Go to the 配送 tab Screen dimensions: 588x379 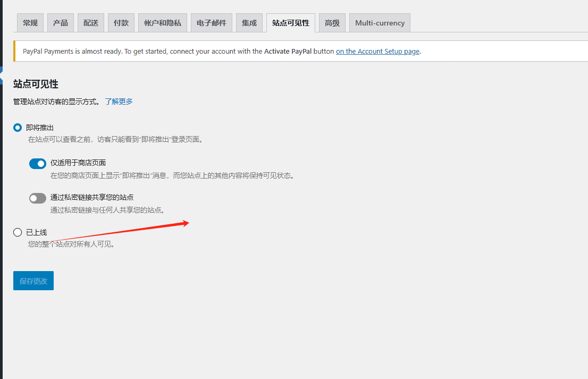pos(91,23)
